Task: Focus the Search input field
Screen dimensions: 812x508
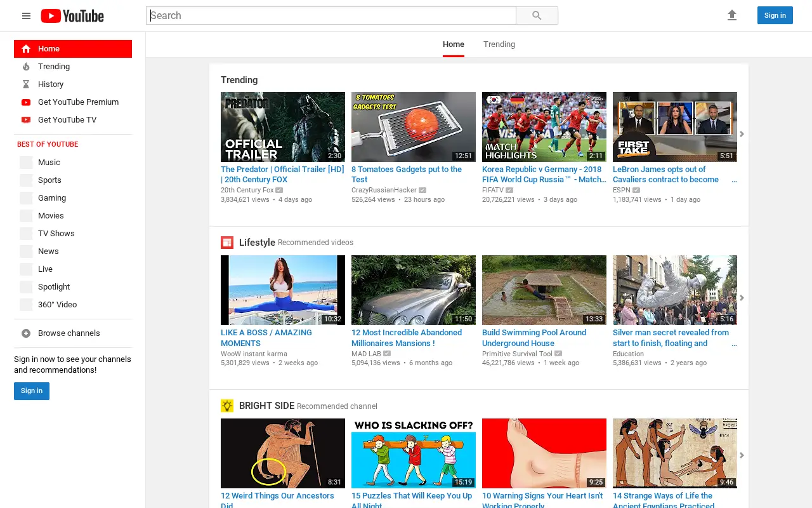Action: tap(331, 16)
